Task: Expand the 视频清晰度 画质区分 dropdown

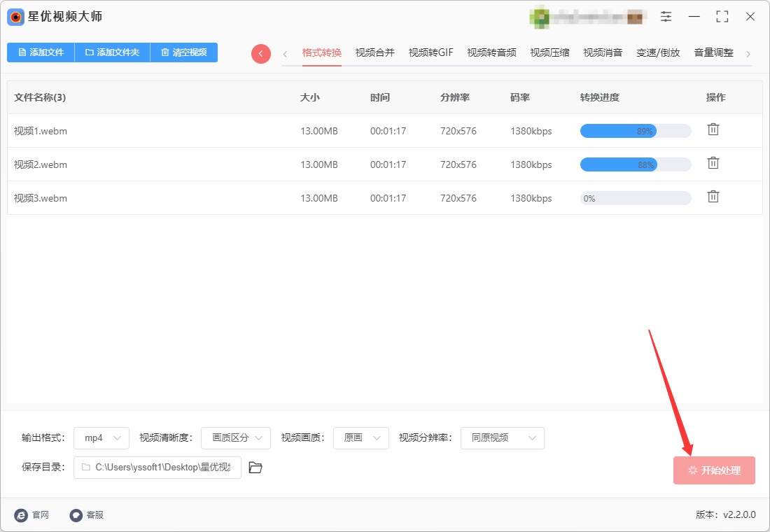Action: (x=236, y=438)
